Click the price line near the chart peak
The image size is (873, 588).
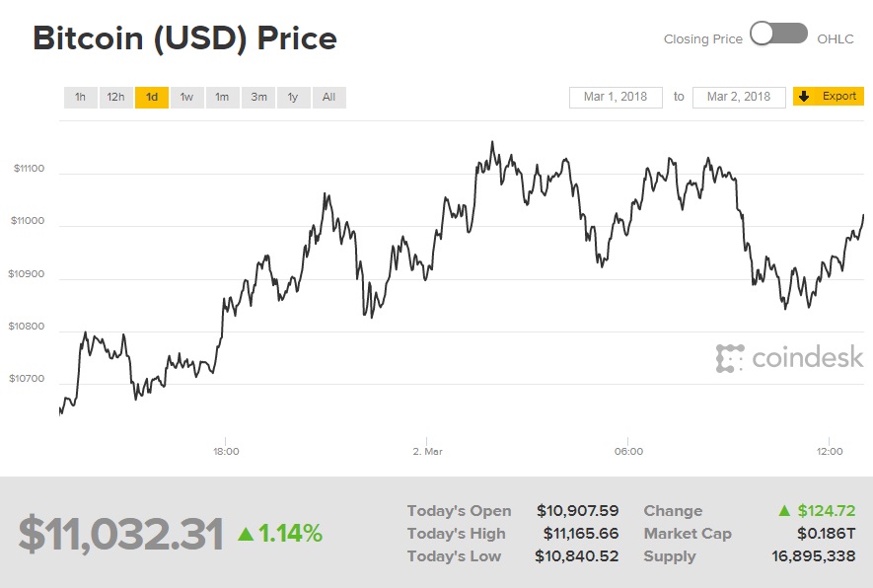492,144
